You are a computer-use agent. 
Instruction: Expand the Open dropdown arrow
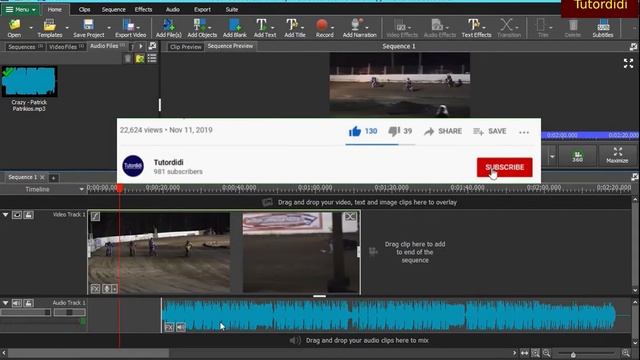pyautogui.click(x=31, y=28)
